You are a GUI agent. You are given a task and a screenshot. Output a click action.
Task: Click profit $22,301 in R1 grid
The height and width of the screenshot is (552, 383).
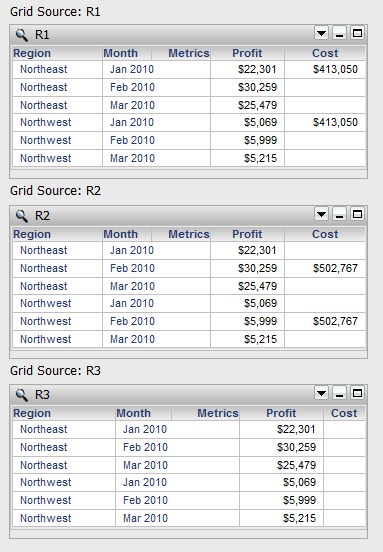coord(257,69)
